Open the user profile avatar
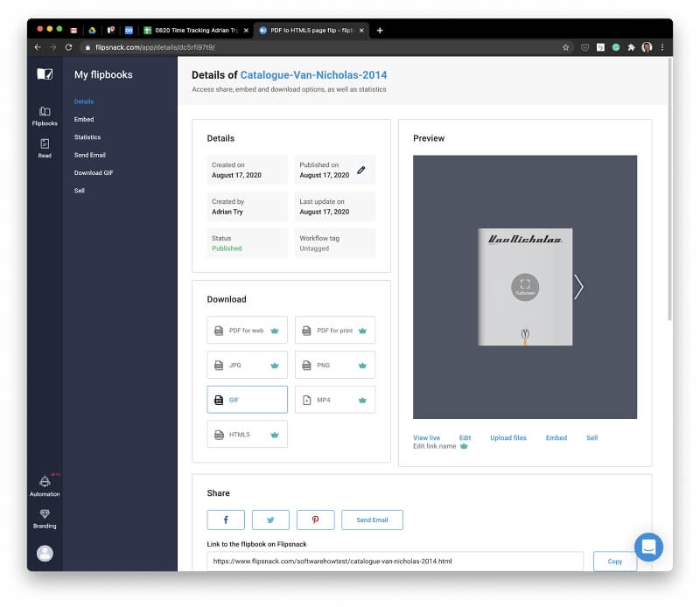700x607 pixels. click(x=45, y=554)
